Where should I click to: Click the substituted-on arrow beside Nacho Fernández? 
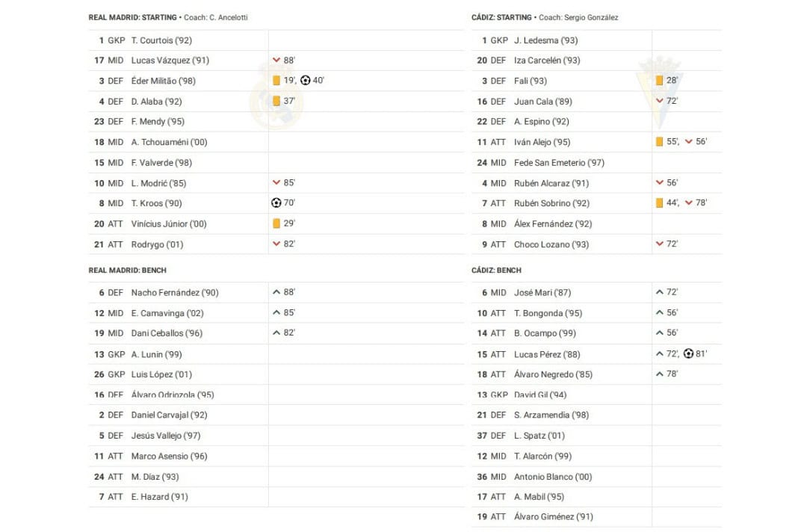(x=276, y=292)
